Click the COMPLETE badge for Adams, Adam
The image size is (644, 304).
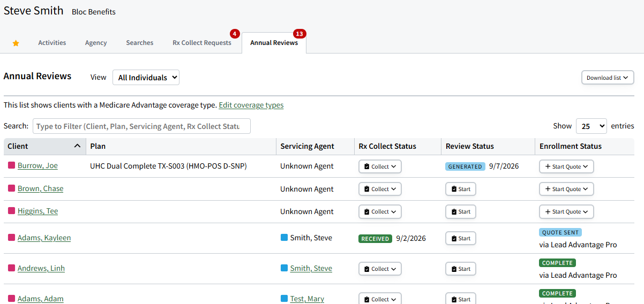[x=557, y=293]
